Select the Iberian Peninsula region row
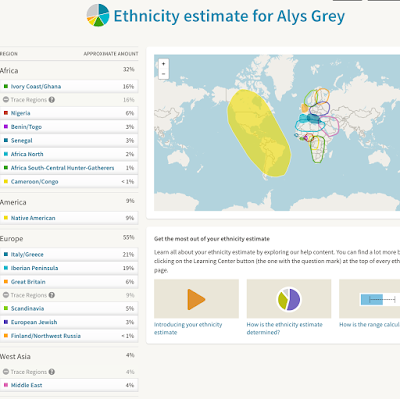The image size is (400, 399). [x=69, y=268]
